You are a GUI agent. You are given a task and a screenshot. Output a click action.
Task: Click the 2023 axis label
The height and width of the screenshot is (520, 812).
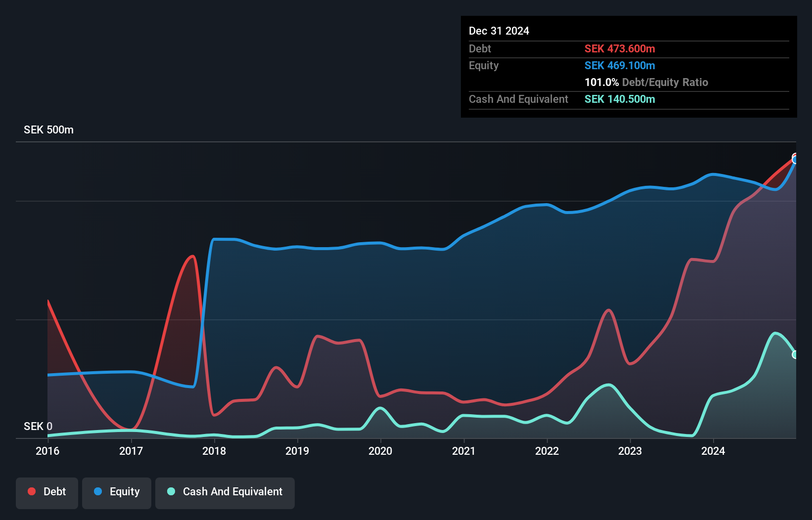click(630, 451)
